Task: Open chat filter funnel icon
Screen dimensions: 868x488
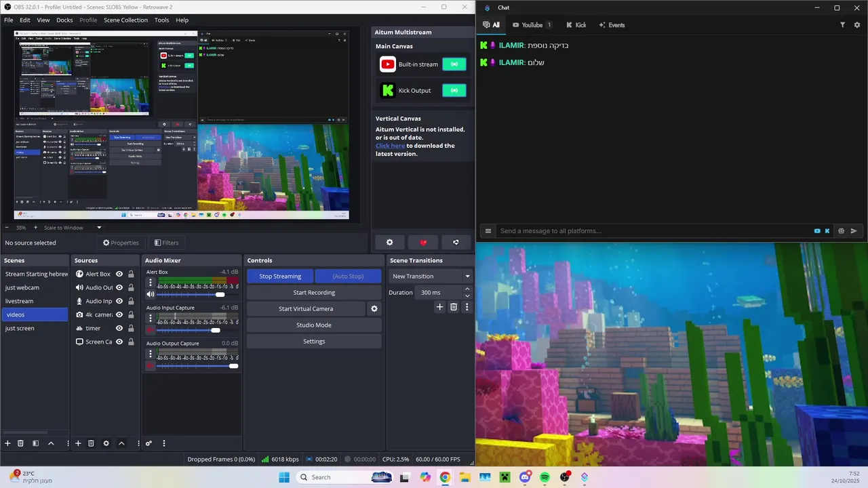Action: tap(843, 25)
